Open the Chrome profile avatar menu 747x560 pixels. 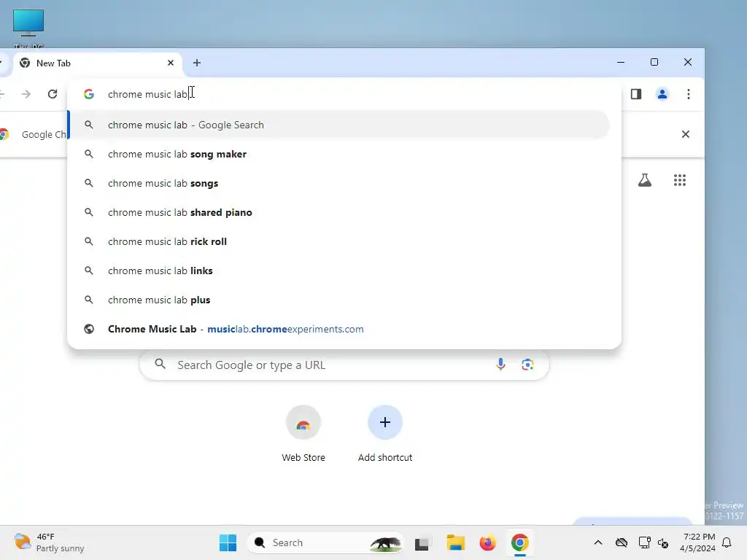(662, 94)
